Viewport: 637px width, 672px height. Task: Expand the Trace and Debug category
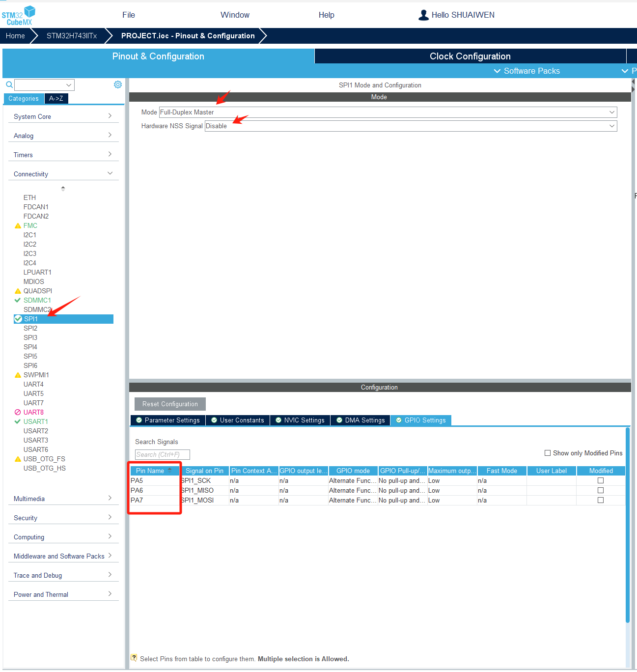[63, 575]
